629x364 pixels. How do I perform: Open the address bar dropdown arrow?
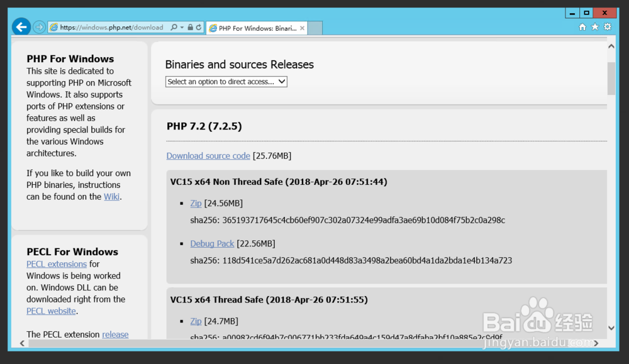point(182,27)
